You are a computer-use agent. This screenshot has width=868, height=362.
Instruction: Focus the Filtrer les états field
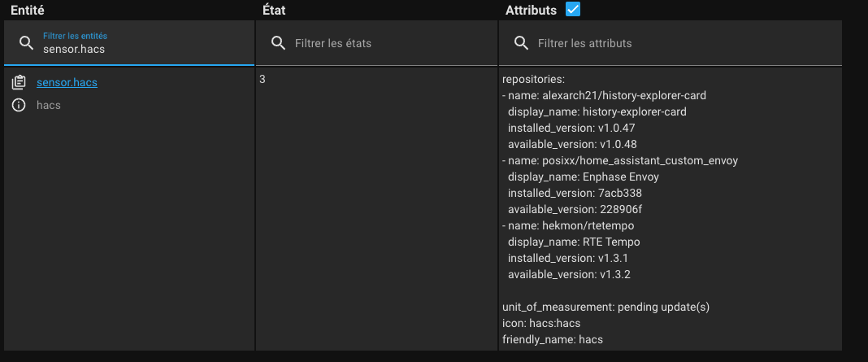[x=376, y=43]
